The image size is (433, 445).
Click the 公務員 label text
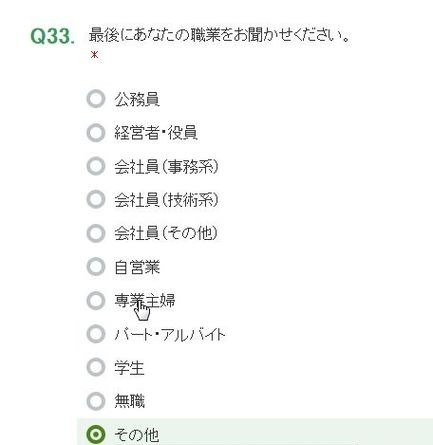coord(137,99)
